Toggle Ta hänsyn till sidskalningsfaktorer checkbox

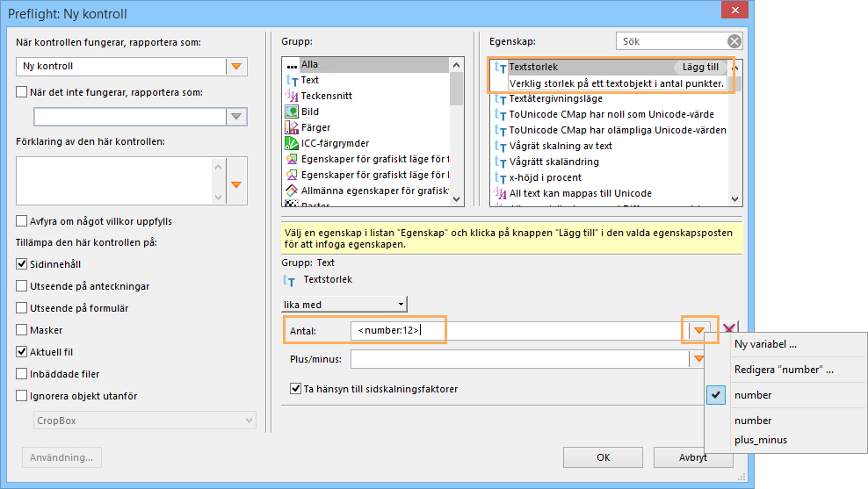point(296,389)
